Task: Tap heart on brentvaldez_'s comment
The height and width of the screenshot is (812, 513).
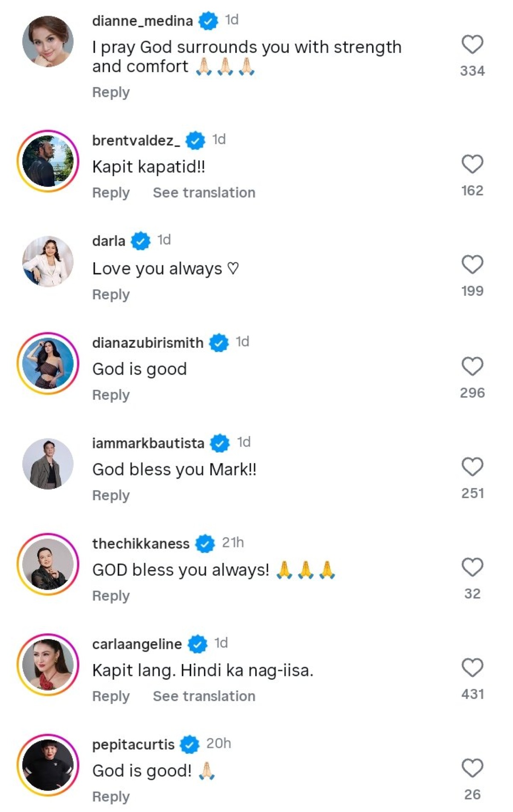Action: tap(472, 164)
